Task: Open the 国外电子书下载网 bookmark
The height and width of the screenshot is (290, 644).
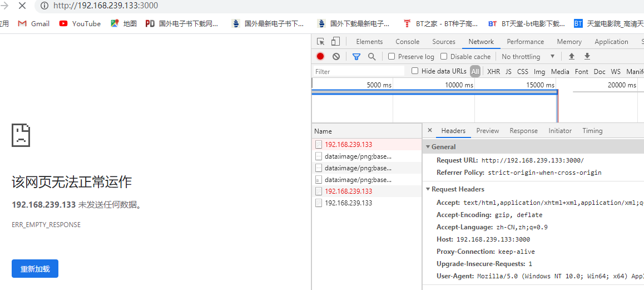Action: tap(182, 23)
